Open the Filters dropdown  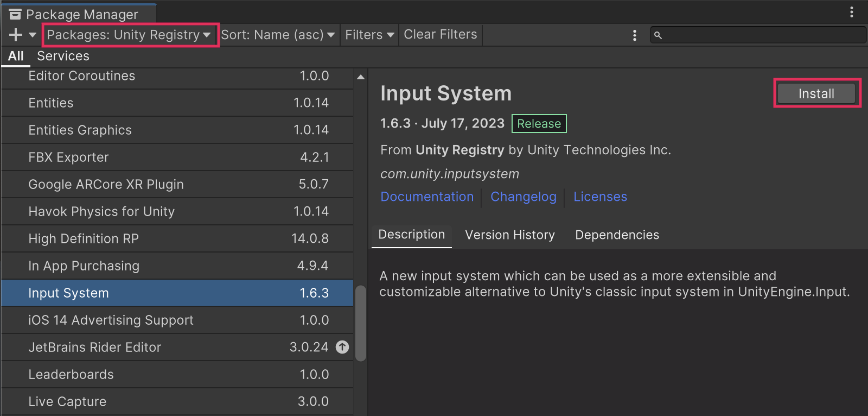click(369, 35)
